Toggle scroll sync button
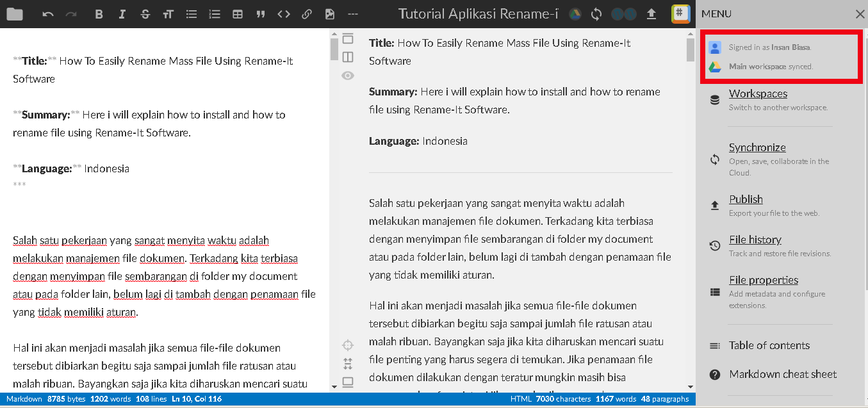 [348, 364]
